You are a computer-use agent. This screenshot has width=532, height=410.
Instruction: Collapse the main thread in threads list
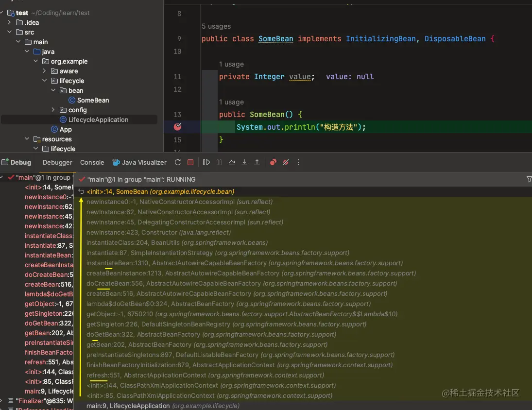coord(1,177)
